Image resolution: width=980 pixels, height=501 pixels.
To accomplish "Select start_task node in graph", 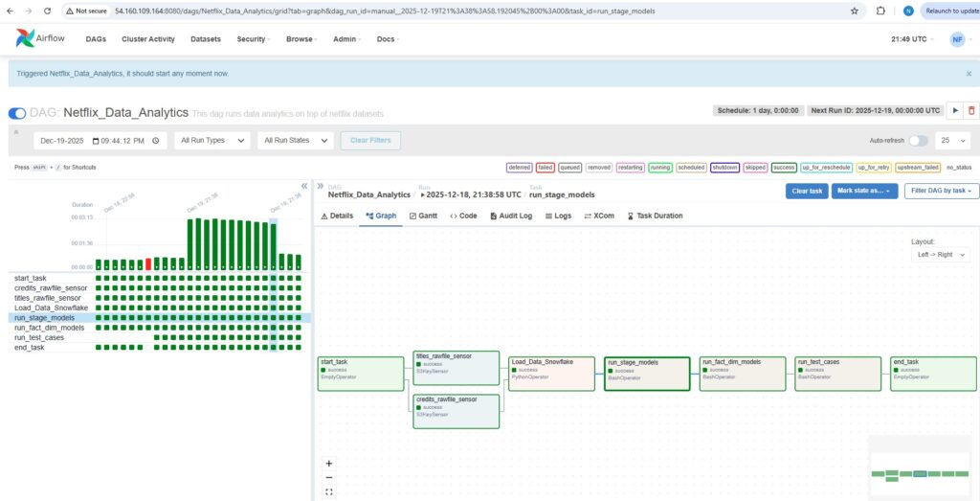I will [x=361, y=374].
